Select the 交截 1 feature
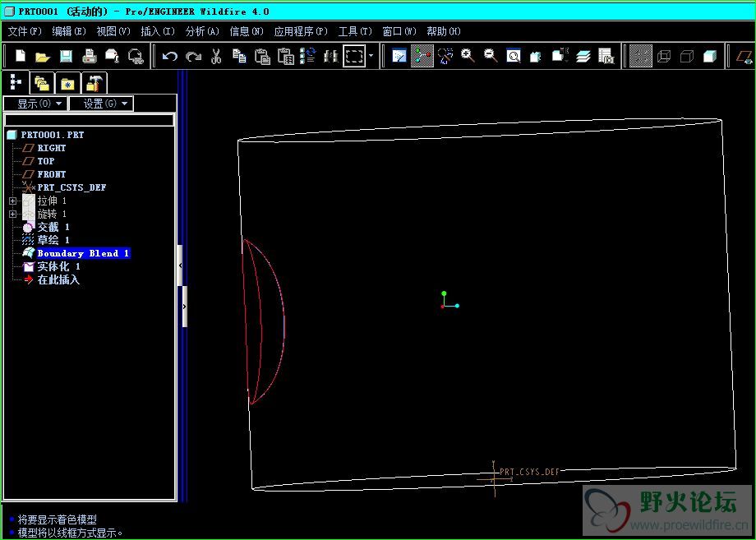756x540 pixels. click(46, 227)
